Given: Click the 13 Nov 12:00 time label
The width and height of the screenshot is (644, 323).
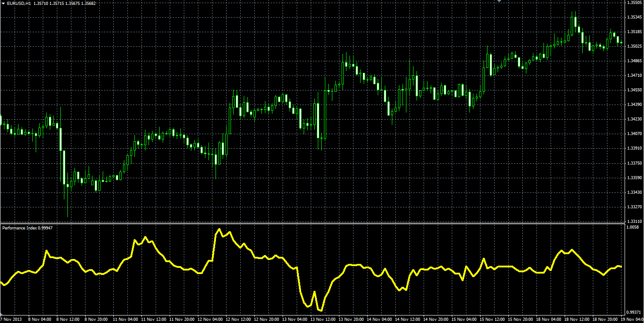Looking at the screenshot, I should [x=324, y=319].
